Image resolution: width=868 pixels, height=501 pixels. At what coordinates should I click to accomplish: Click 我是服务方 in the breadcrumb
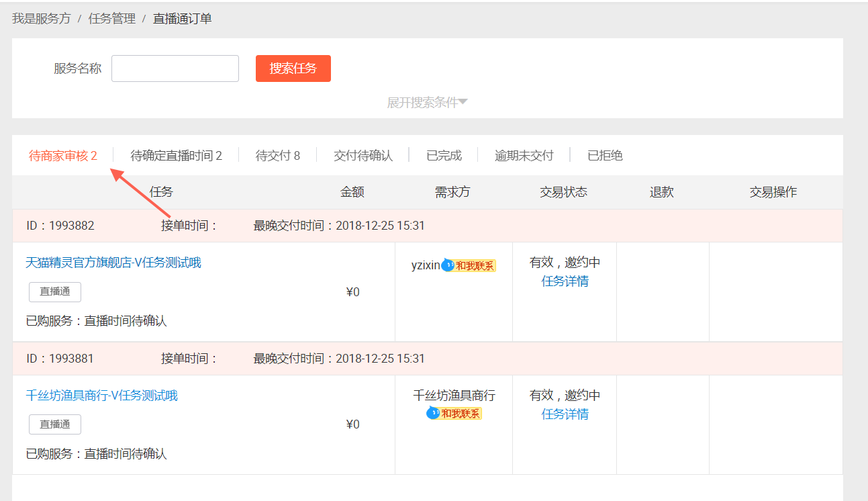coord(41,19)
